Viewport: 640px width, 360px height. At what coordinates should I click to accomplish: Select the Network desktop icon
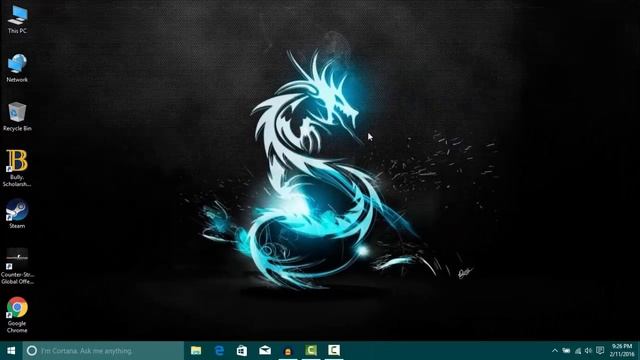(x=17, y=68)
